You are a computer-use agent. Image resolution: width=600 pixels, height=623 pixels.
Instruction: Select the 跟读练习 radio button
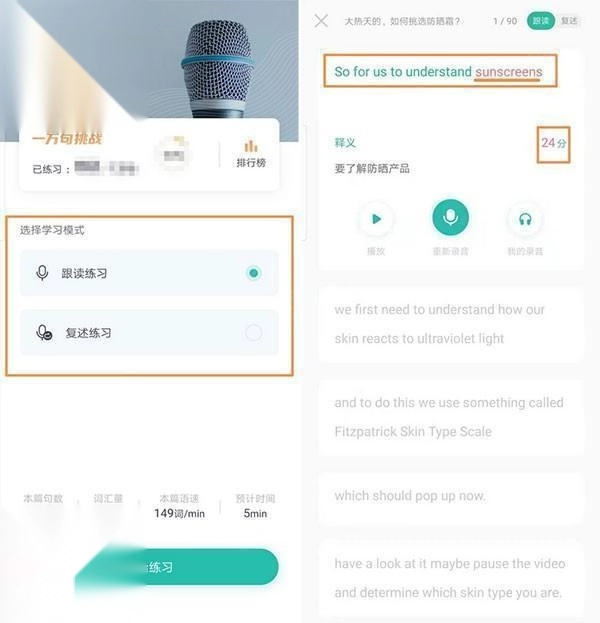coord(254,273)
